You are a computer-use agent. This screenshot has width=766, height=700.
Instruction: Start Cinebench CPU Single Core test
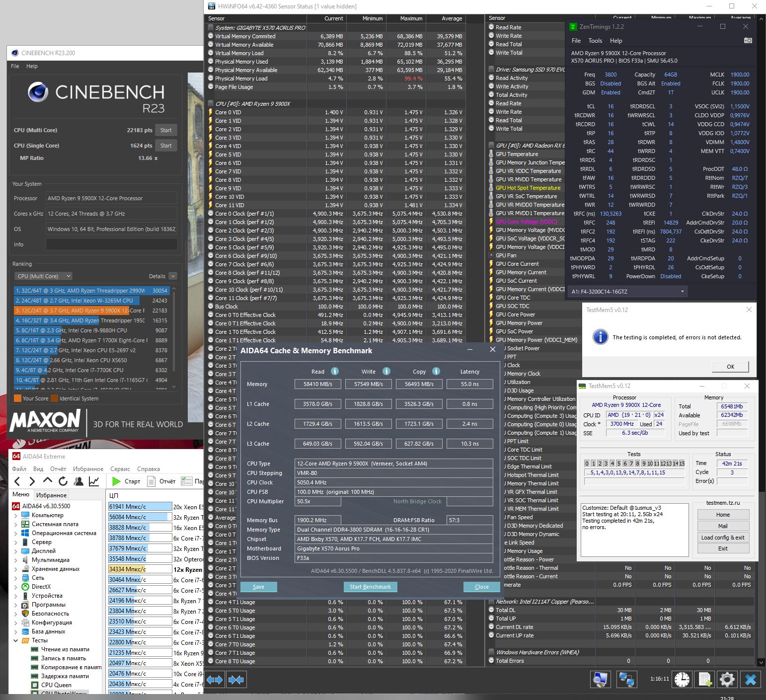pyautogui.click(x=166, y=146)
